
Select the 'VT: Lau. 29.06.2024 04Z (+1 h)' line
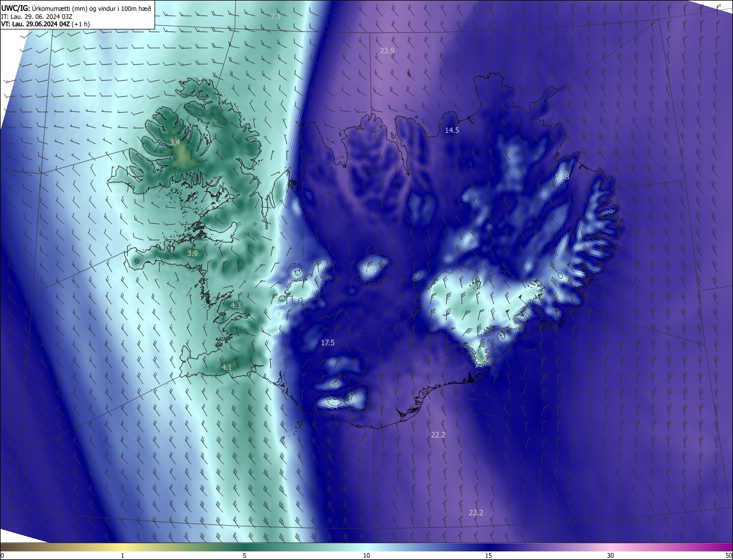point(45,24)
